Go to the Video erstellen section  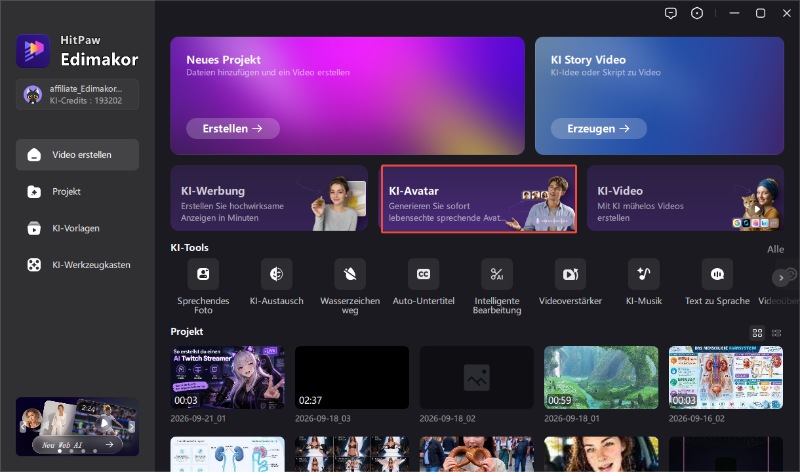click(x=78, y=155)
